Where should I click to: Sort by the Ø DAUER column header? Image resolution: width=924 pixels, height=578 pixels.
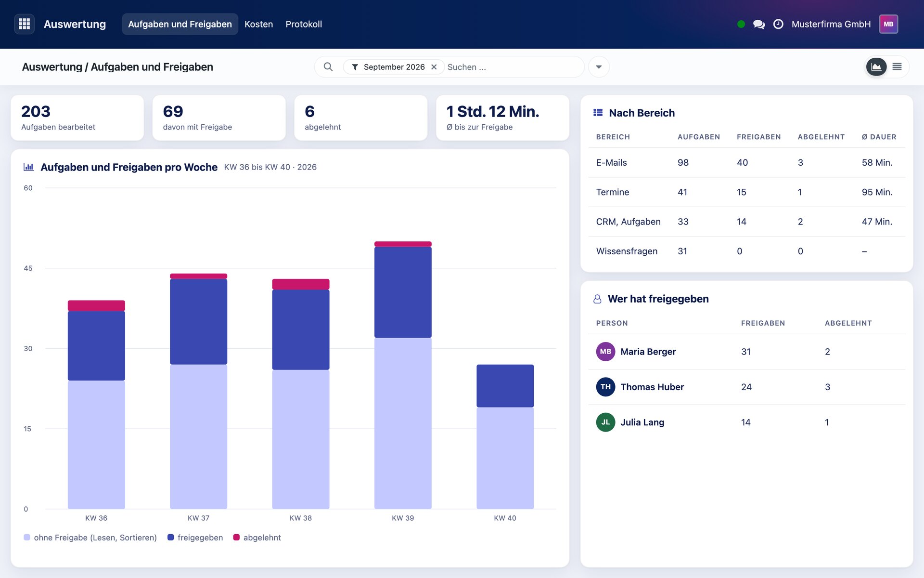tap(879, 137)
